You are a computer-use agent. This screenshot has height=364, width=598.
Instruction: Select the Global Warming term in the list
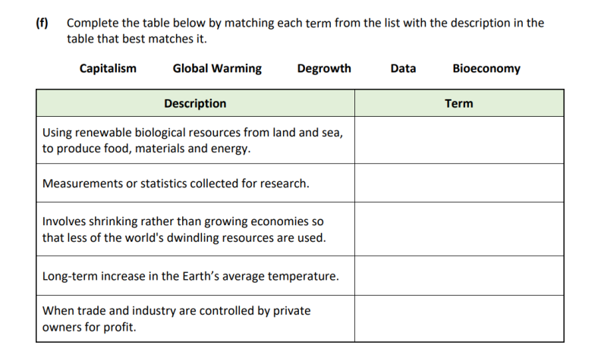217,68
